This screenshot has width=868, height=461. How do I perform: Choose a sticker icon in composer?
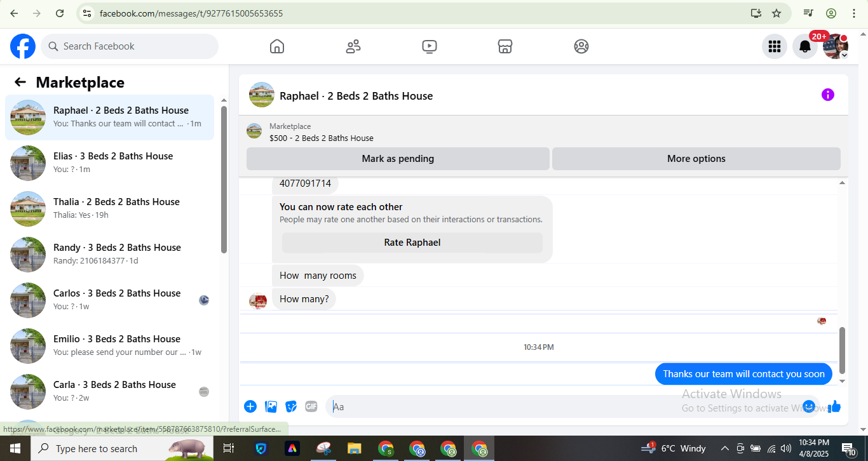(291, 406)
